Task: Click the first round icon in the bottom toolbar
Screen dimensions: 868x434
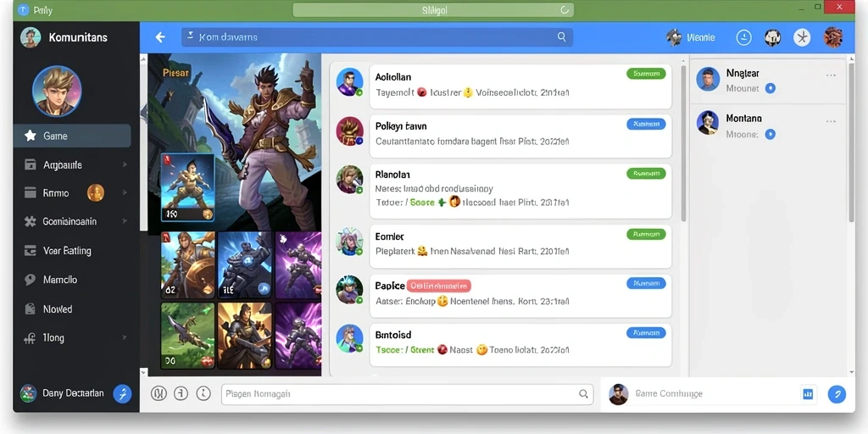Action: tap(159, 393)
